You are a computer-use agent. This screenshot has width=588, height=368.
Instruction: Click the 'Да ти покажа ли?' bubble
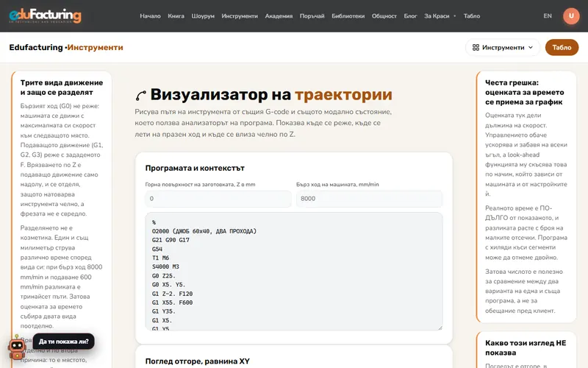coord(63,342)
